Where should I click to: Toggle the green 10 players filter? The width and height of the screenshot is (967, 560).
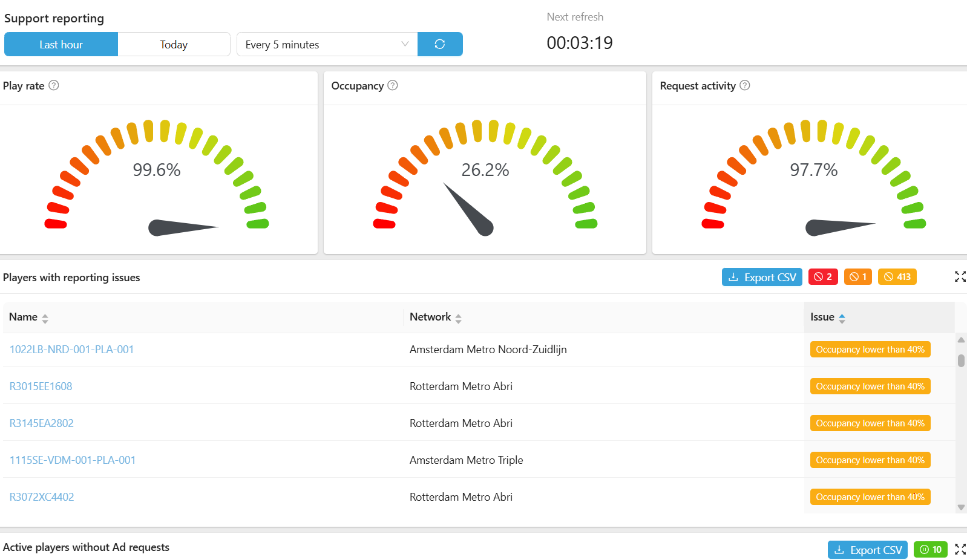tap(930, 550)
